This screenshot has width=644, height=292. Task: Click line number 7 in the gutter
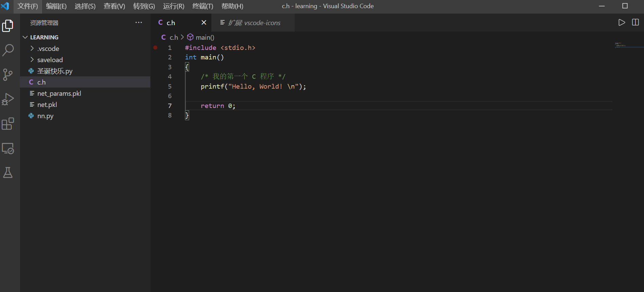point(170,106)
